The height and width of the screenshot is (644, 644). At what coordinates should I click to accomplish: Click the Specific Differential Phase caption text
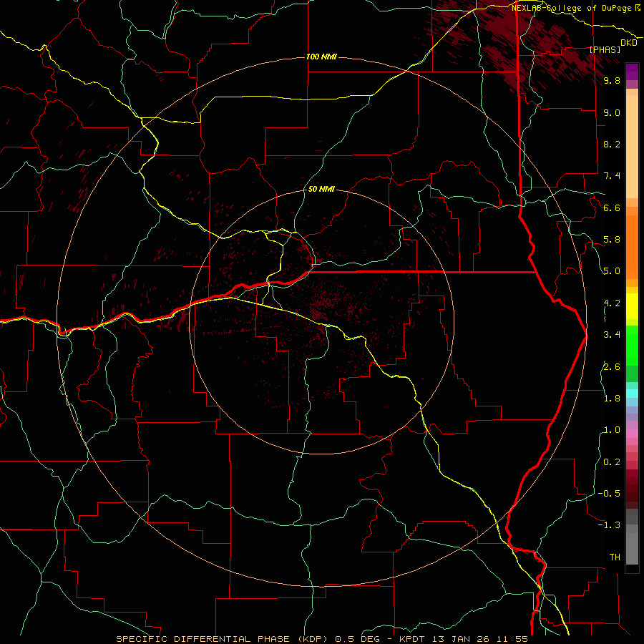321,639
